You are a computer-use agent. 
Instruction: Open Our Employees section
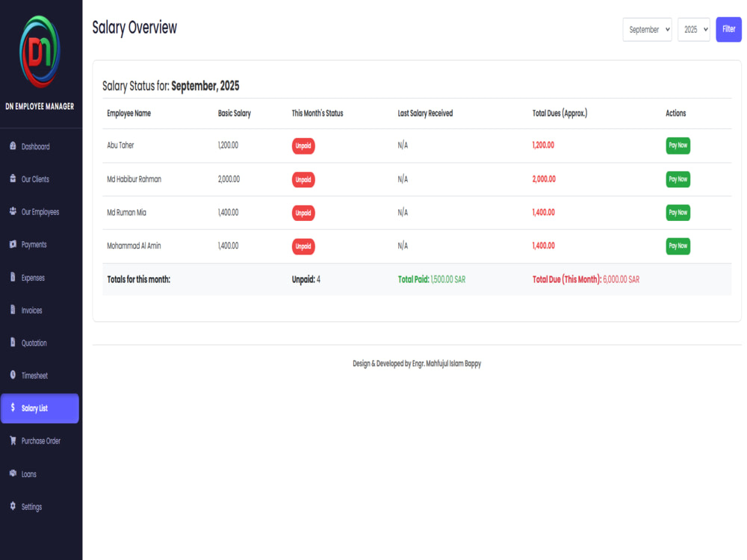[40, 212]
